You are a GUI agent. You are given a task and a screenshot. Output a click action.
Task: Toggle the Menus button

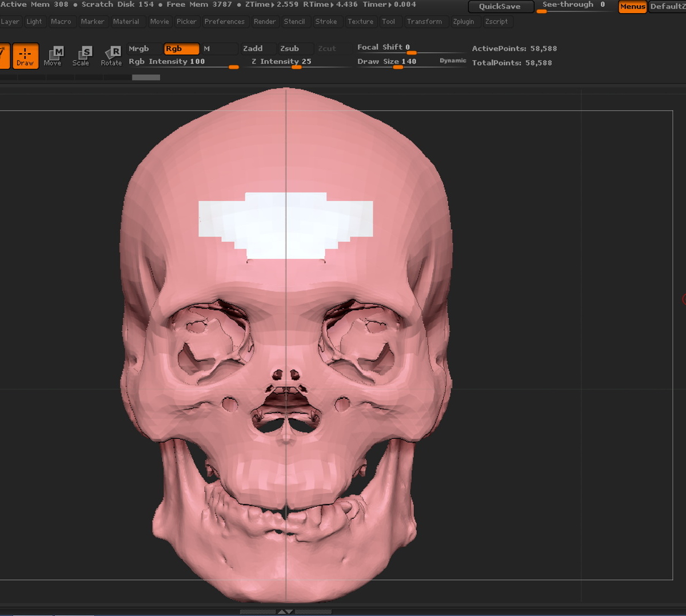point(633,6)
